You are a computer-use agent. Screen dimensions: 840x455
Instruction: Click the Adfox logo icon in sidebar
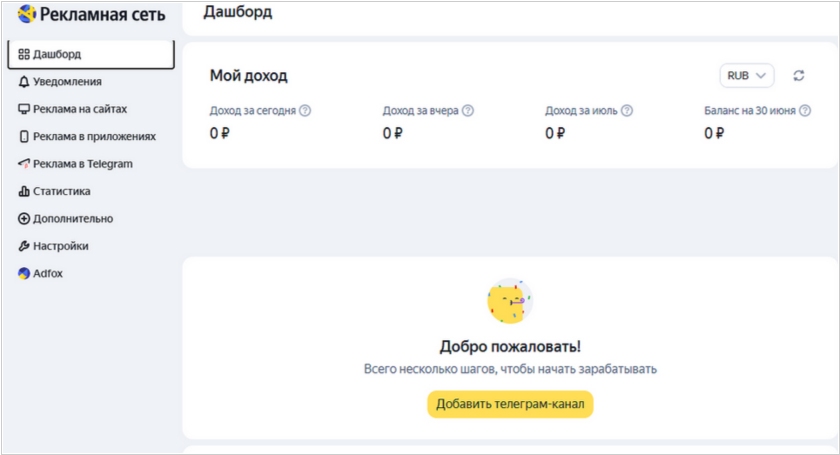point(24,273)
